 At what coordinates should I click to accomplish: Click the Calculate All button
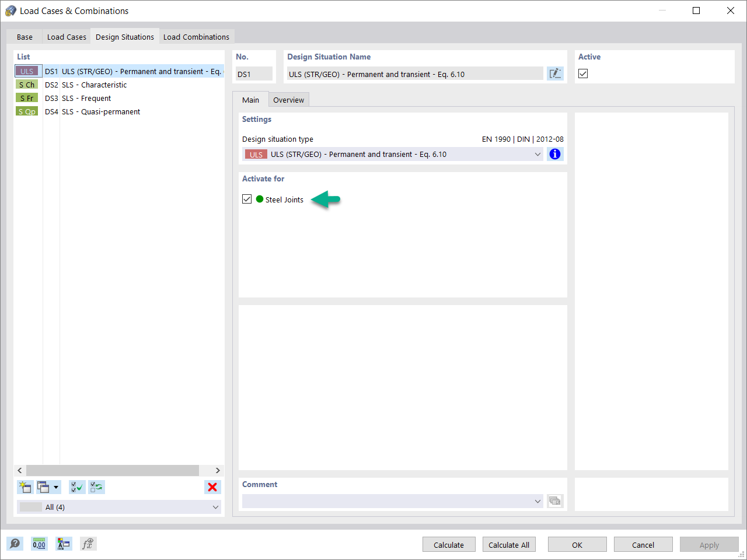[509, 545]
